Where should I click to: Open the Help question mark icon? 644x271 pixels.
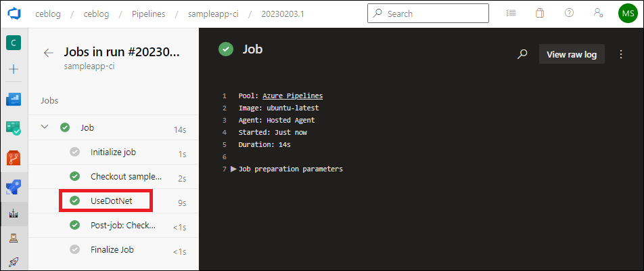tap(569, 13)
